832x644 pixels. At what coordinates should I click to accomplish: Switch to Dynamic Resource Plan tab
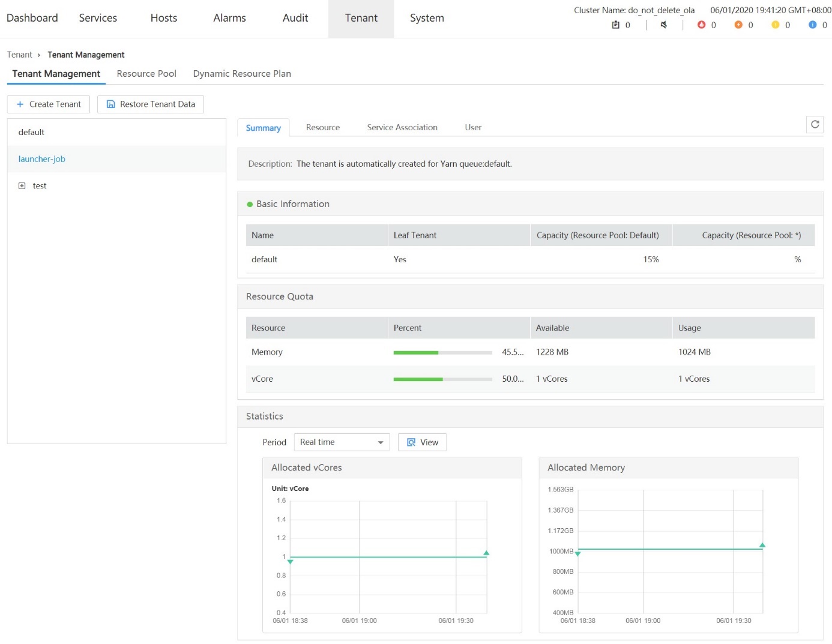coord(242,73)
